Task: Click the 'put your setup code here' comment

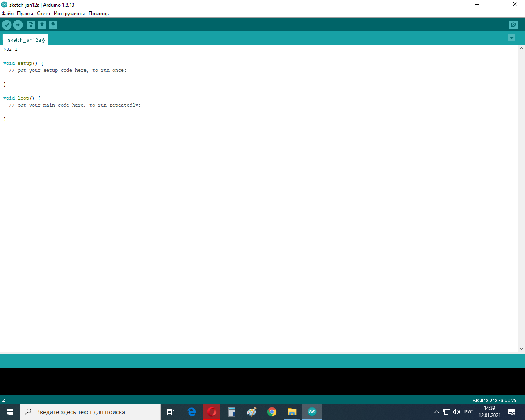Action: [x=68, y=70]
